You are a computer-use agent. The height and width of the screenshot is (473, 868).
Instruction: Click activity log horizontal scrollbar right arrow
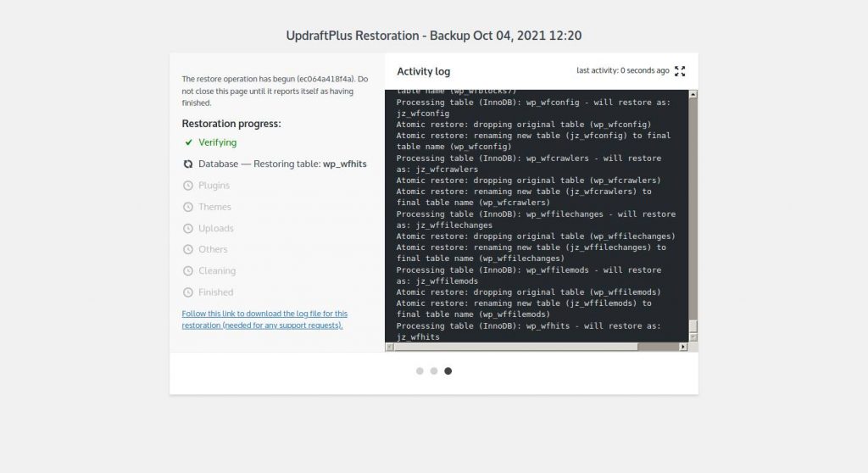pyautogui.click(x=683, y=347)
